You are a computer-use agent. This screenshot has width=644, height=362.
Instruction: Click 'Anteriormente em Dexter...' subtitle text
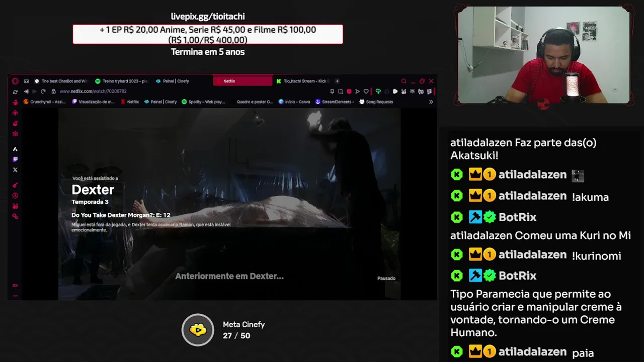point(229,276)
